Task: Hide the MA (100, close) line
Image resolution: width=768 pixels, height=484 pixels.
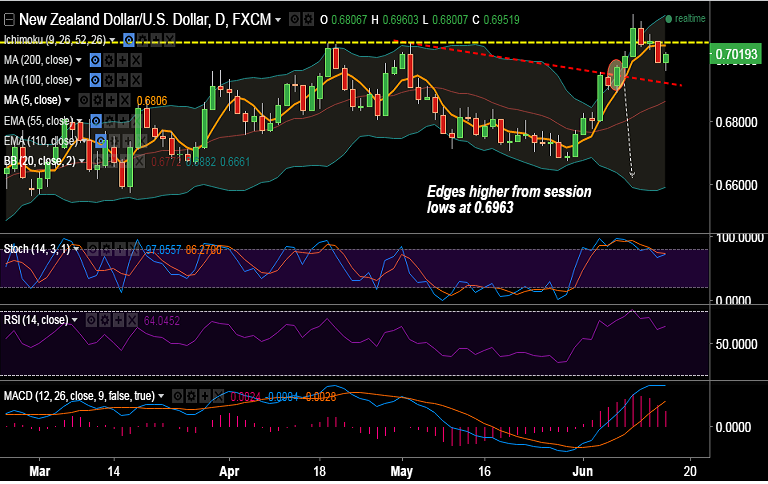Action: 95,80
